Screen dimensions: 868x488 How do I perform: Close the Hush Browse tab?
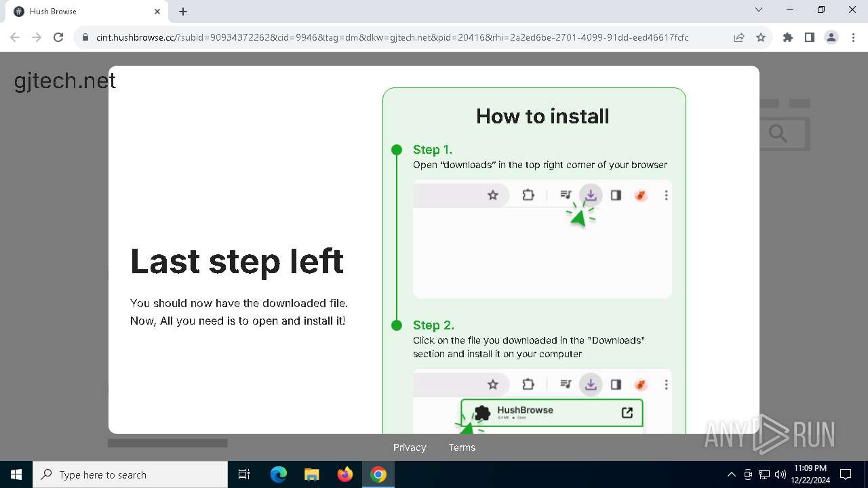(157, 12)
